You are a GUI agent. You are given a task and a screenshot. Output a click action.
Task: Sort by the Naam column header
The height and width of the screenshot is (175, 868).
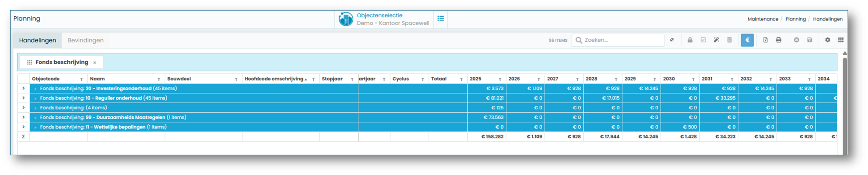point(97,79)
